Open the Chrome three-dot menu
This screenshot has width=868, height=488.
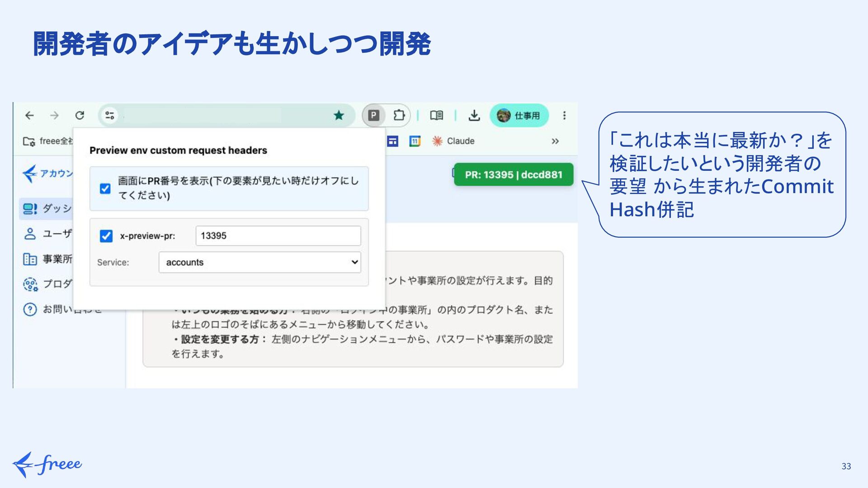564,115
